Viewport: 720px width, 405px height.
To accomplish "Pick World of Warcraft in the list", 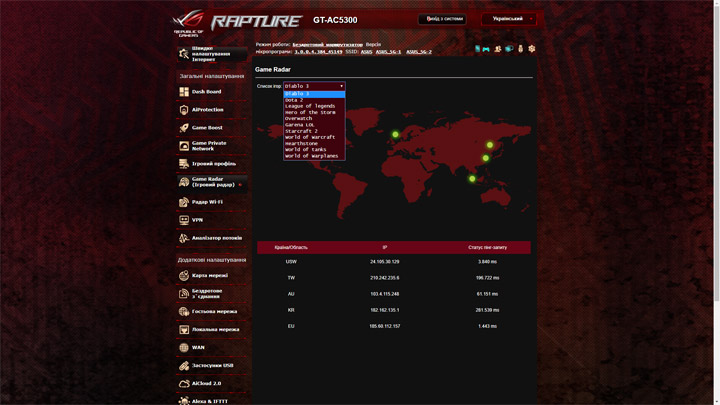I will 314,137.
